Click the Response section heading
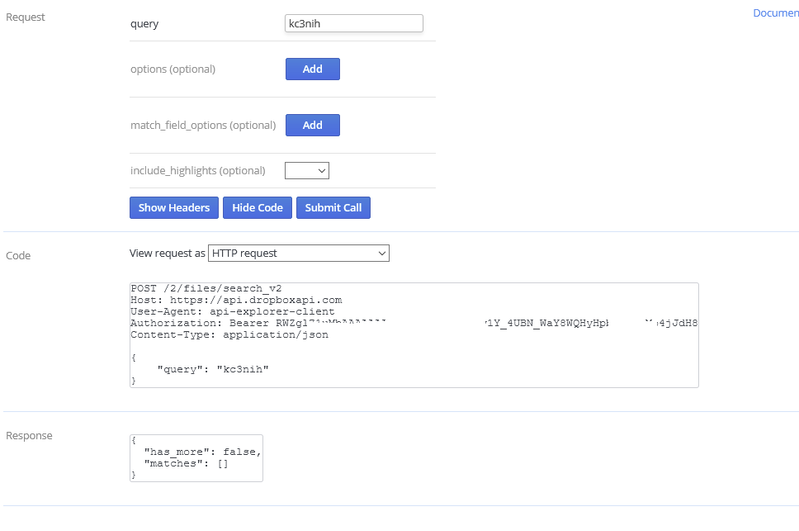 (x=29, y=436)
